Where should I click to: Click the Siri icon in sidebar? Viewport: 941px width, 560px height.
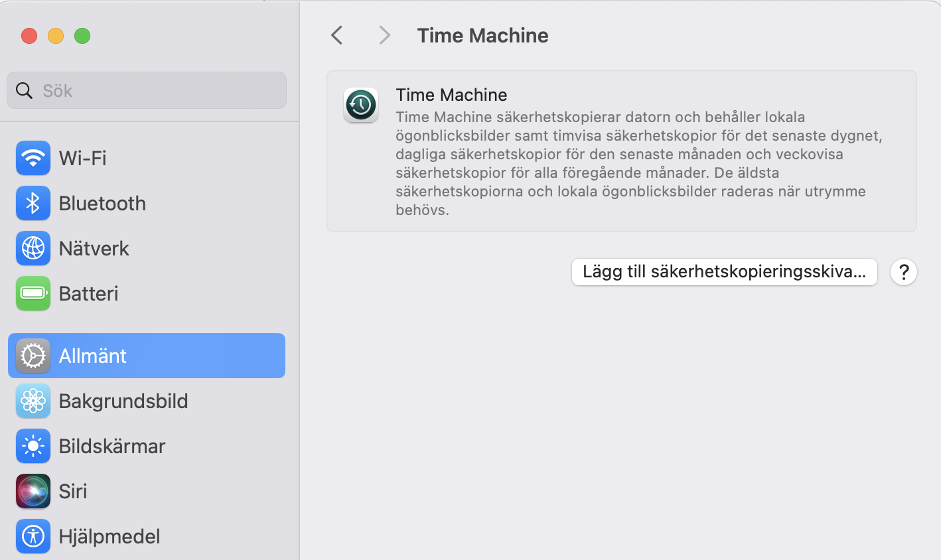[x=33, y=491]
